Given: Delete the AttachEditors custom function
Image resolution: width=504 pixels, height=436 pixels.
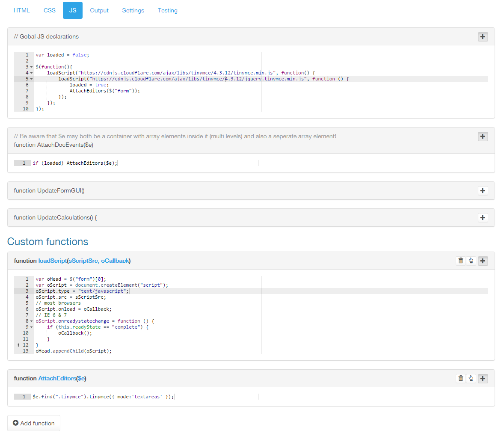Looking at the screenshot, I should coord(461,378).
